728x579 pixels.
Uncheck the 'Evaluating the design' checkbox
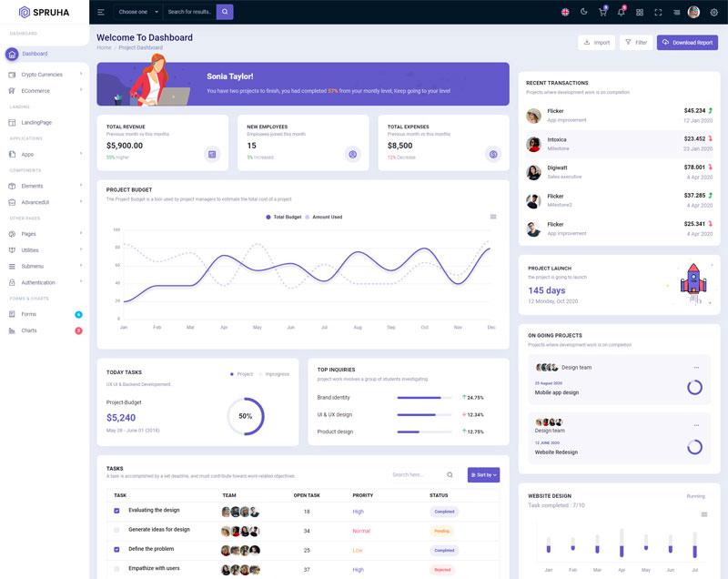pyautogui.click(x=116, y=511)
